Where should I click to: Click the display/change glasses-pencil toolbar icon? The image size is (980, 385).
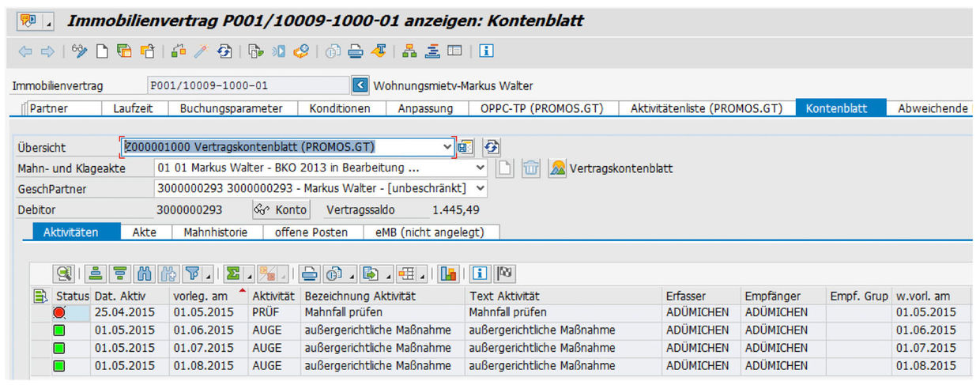click(80, 51)
